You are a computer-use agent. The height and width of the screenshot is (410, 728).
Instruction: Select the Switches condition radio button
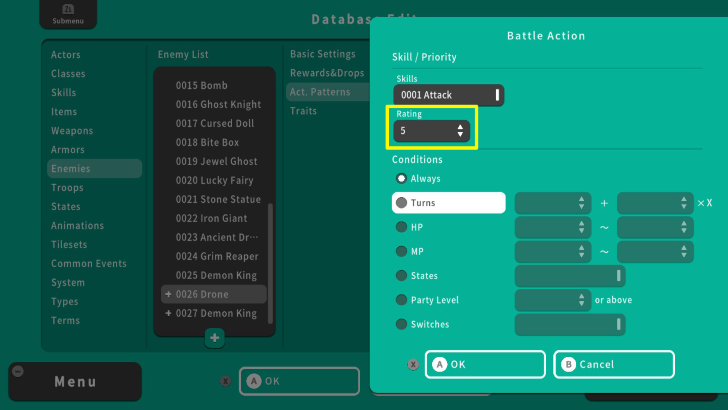coord(401,324)
